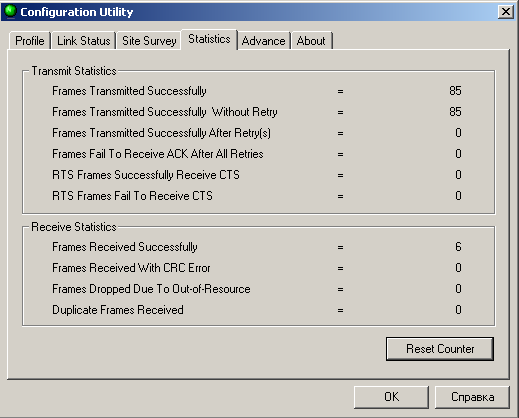The height and width of the screenshot is (418, 519).
Task: Click the Transmit Statistics group label
Action: tap(74, 71)
